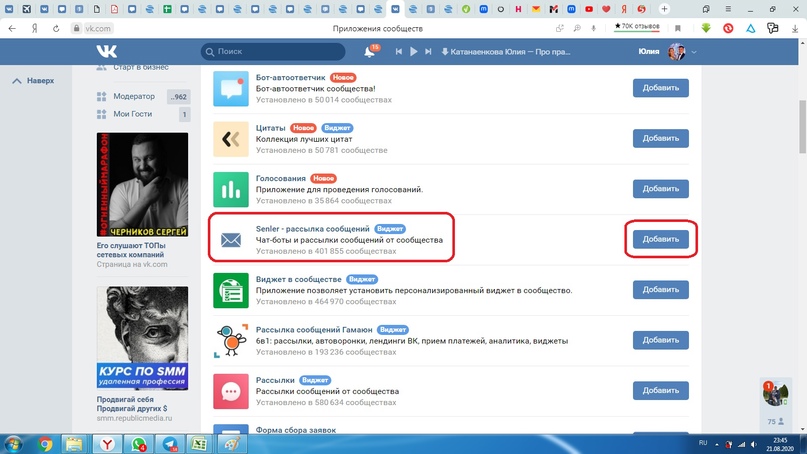Skip to next audio track
807x454 pixels.
coord(428,51)
